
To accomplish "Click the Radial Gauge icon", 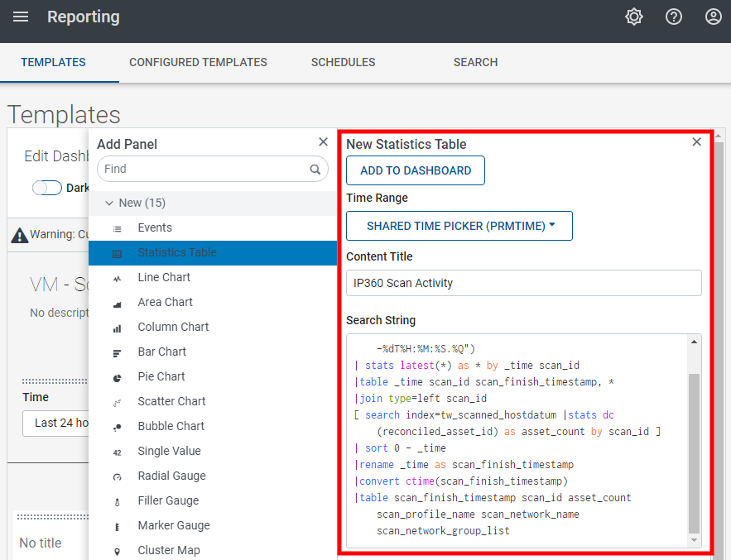I will coord(117,477).
